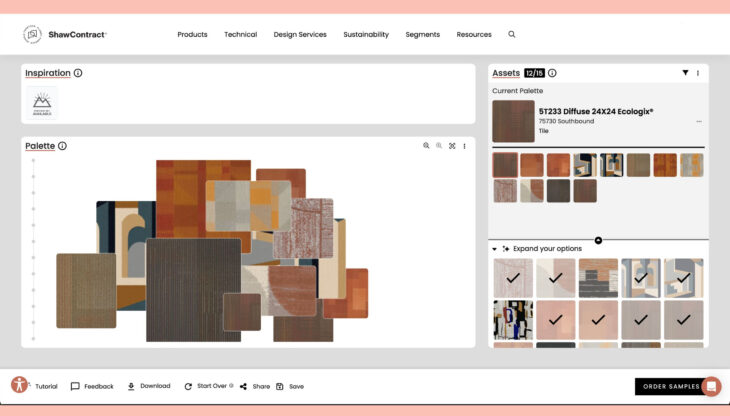Viewport: 730px width, 416px height.
Task: Select the first swatch in Current Palette
Action: [505, 165]
